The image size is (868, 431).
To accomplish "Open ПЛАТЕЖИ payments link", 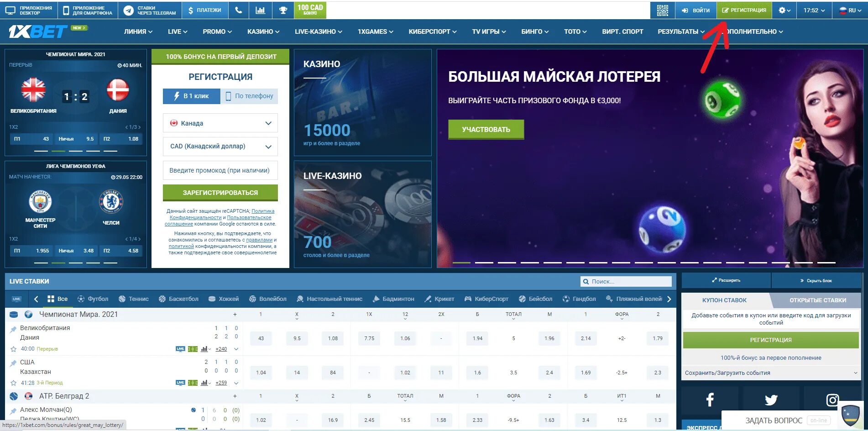I will pyautogui.click(x=204, y=10).
